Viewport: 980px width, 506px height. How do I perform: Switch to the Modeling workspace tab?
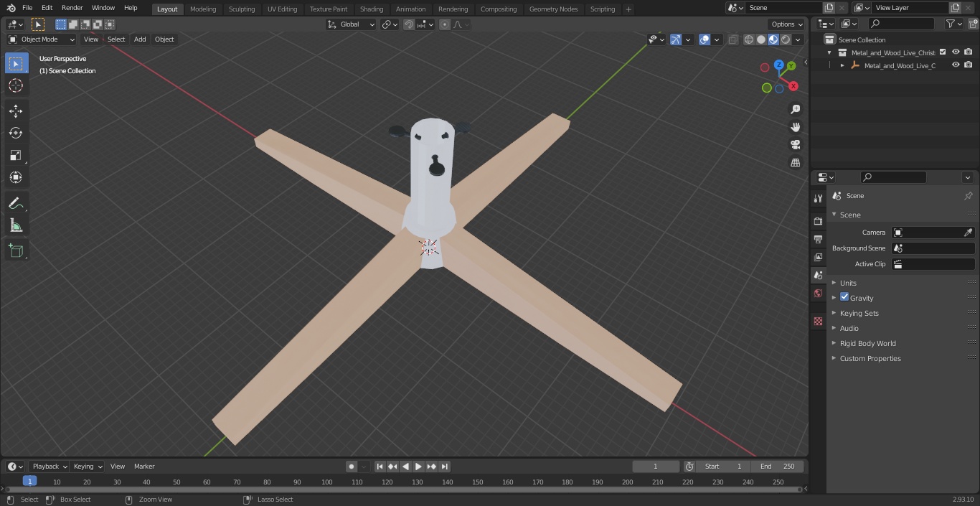coord(203,9)
